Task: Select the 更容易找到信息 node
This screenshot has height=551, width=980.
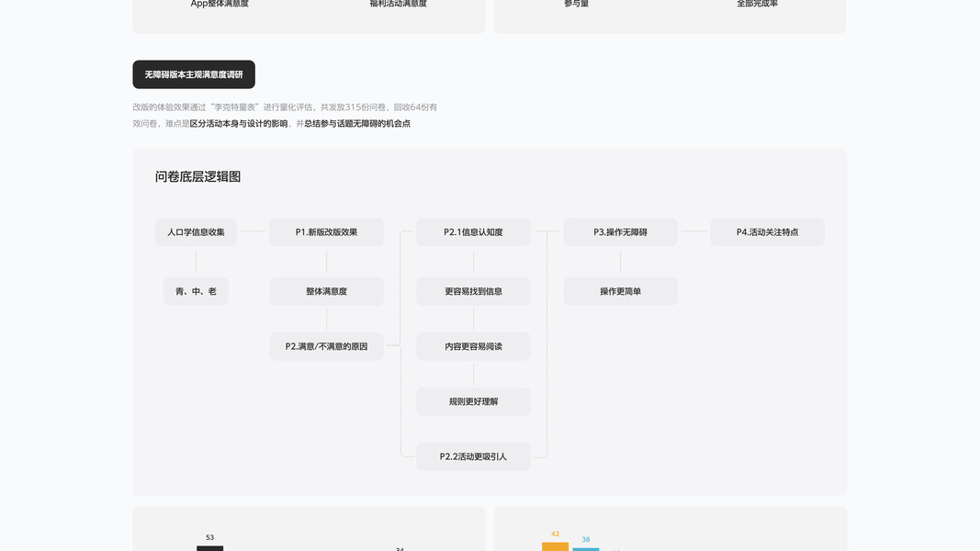Action: (x=473, y=291)
